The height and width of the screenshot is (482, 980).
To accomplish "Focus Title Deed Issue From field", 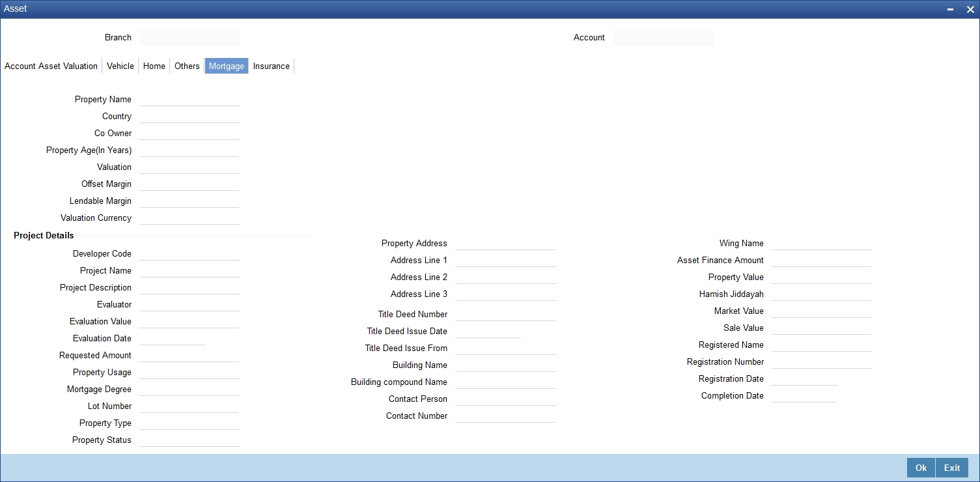I will tap(505, 348).
